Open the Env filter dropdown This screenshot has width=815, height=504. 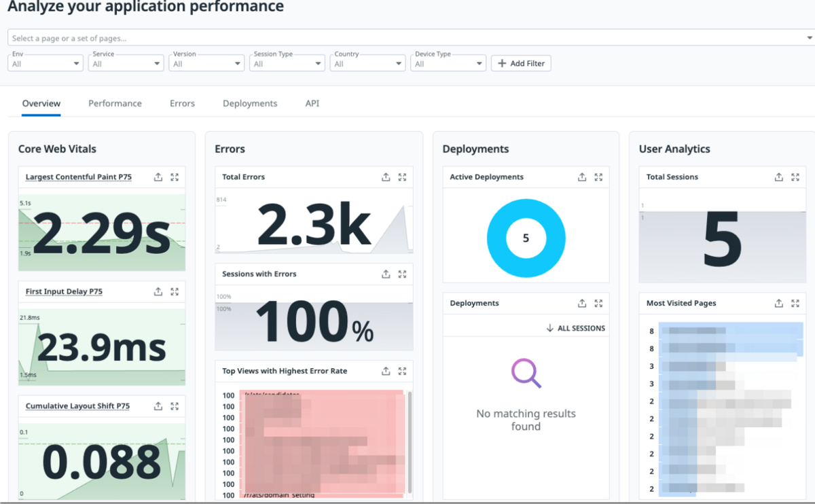tap(46, 63)
